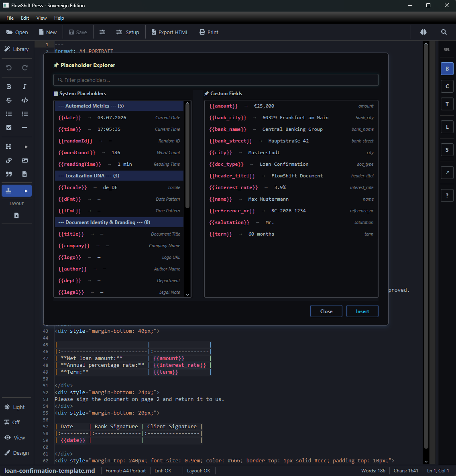The image size is (456, 476).
Task: Click the T button in right panel
Action: pyautogui.click(x=447, y=104)
